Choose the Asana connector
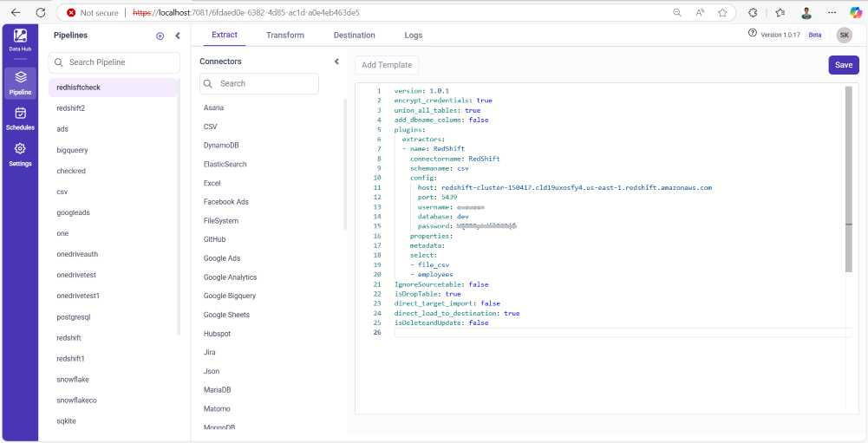This screenshot has width=868, height=443. pos(213,107)
